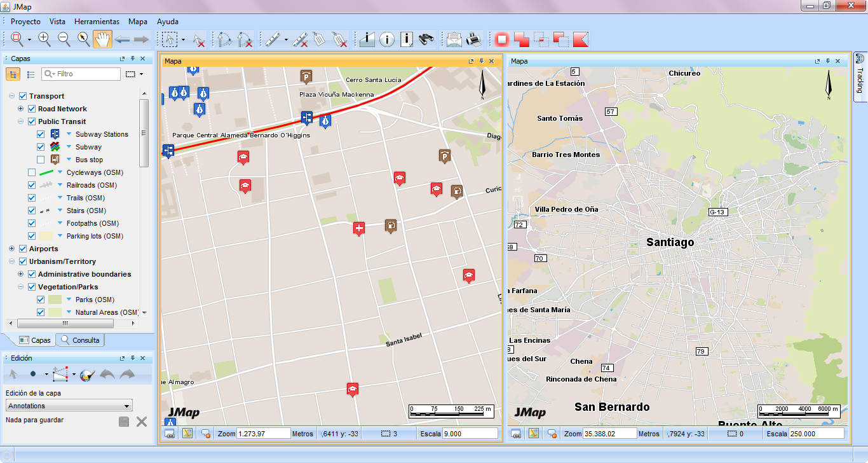Collapse the Transport tree node
This screenshot has height=463, width=868.
(x=12, y=96)
